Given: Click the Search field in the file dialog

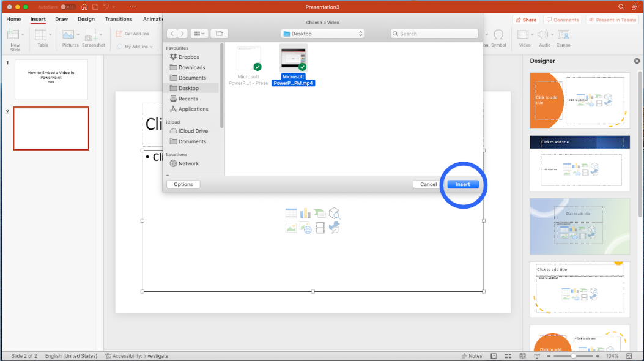Looking at the screenshot, I should [x=434, y=34].
